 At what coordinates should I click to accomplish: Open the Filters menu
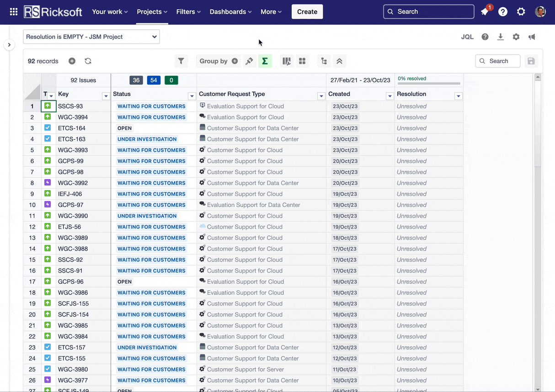point(188,12)
